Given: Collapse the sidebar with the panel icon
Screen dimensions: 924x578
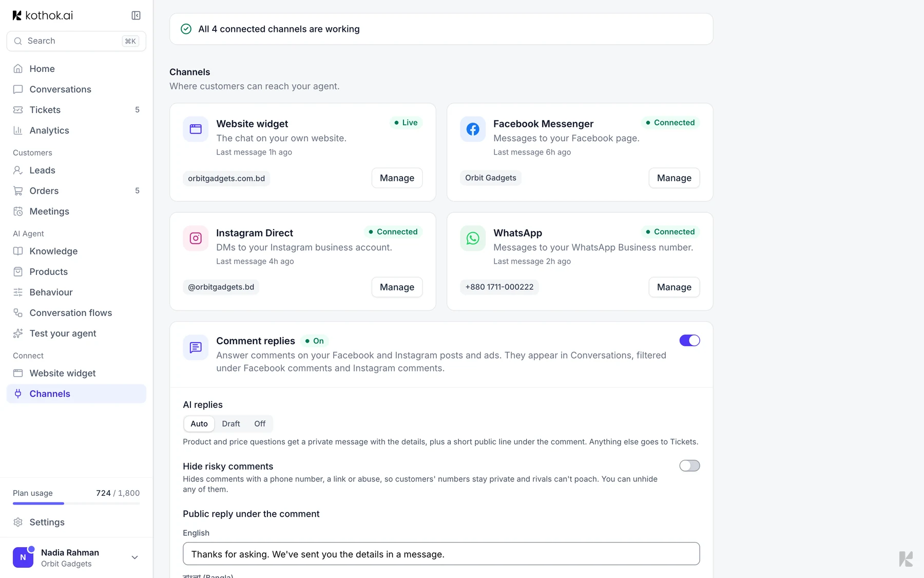Looking at the screenshot, I should click(x=136, y=15).
